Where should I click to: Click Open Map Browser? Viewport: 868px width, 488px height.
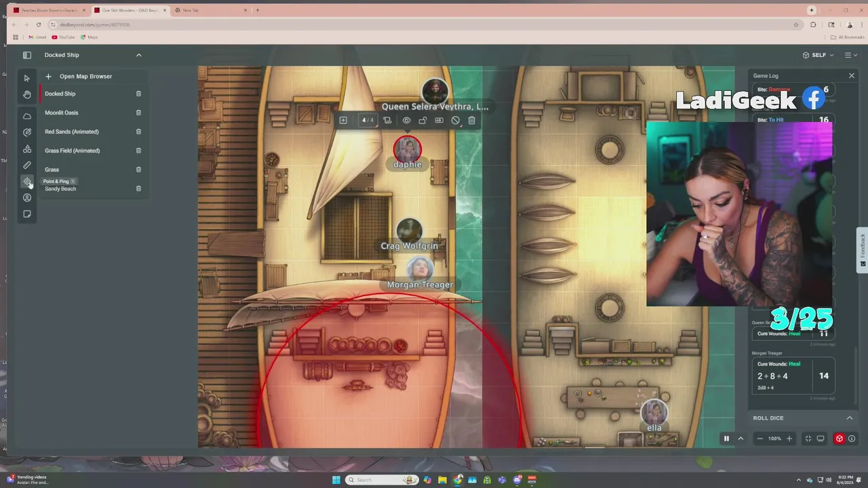point(85,77)
